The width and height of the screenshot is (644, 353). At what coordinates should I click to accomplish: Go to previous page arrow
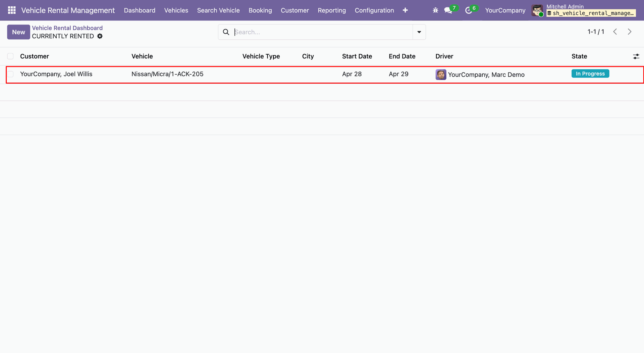[x=615, y=32]
